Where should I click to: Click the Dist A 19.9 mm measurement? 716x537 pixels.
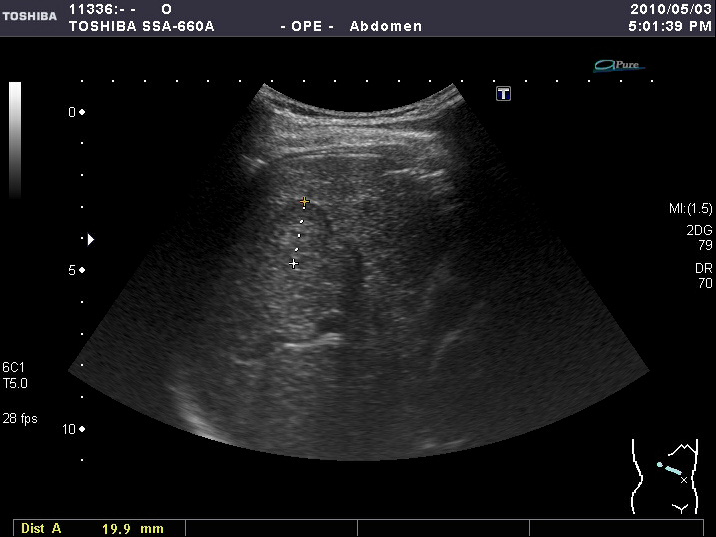(x=92, y=529)
